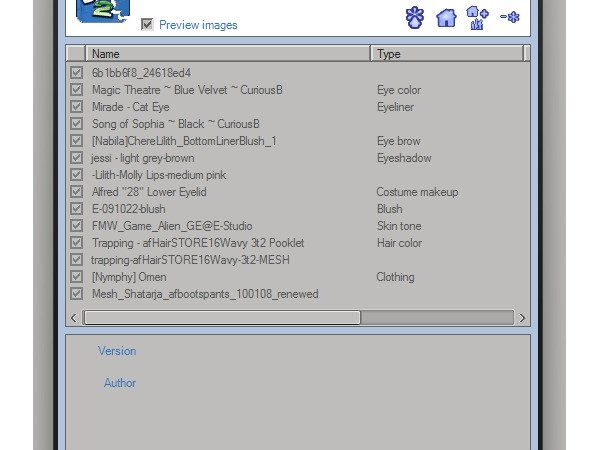Select the jessi - light grey-brown eyeshadow row
The image size is (600, 450).
click(298, 158)
